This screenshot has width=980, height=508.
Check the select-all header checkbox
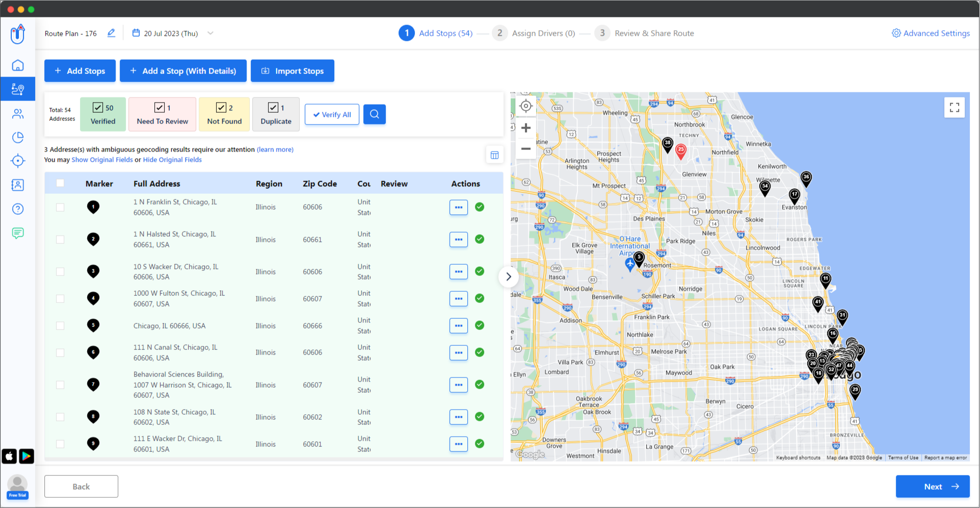coord(60,183)
